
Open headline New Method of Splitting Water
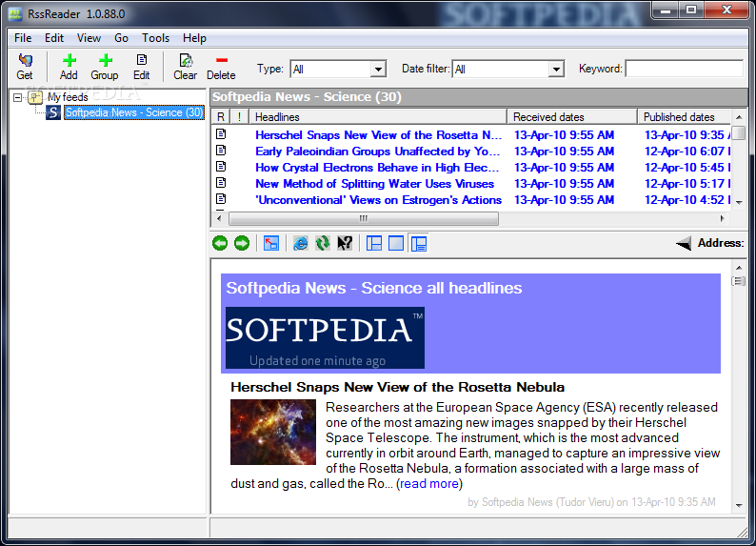click(374, 184)
